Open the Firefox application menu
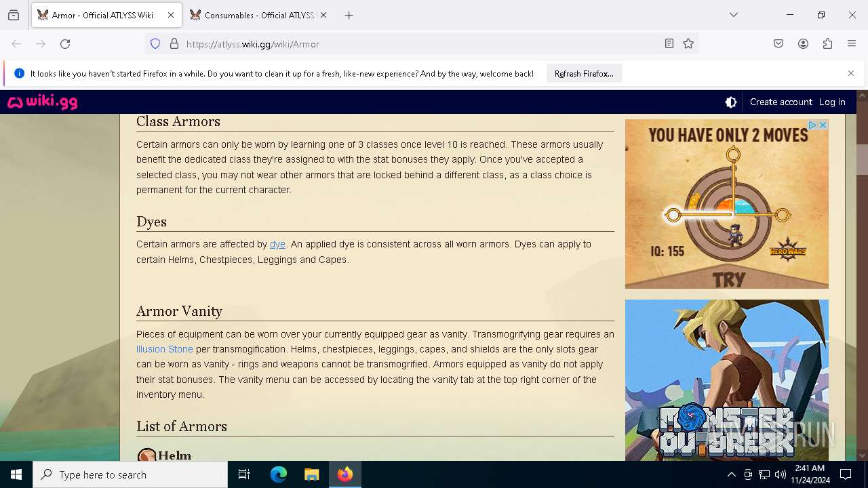868x488 pixels. tap(852, 44)
